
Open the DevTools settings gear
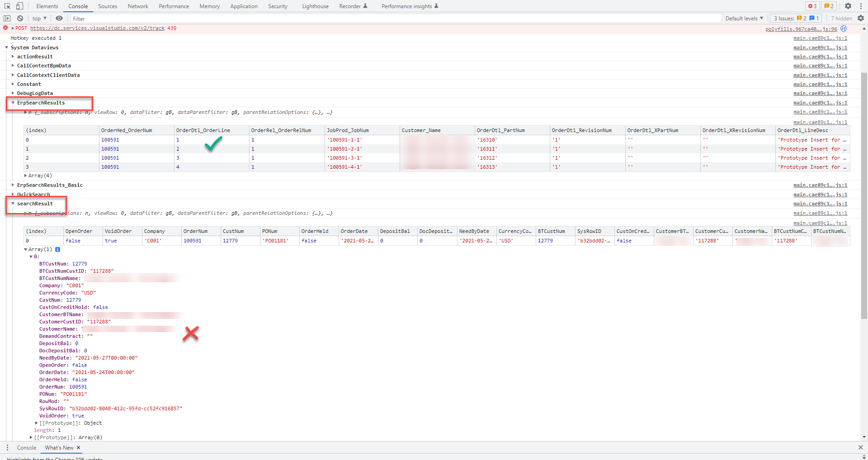coord(848,6)
